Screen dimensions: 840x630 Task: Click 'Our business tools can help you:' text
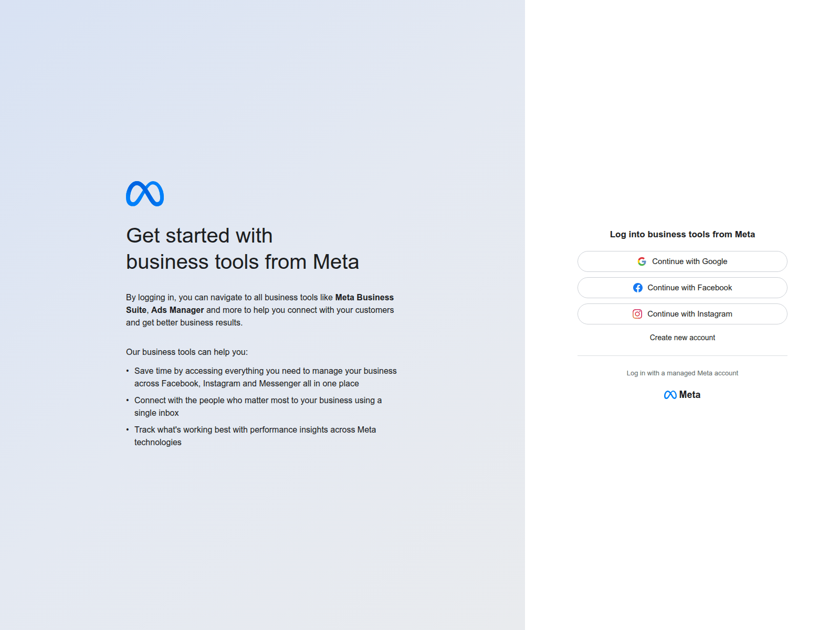tap(187, 352)
